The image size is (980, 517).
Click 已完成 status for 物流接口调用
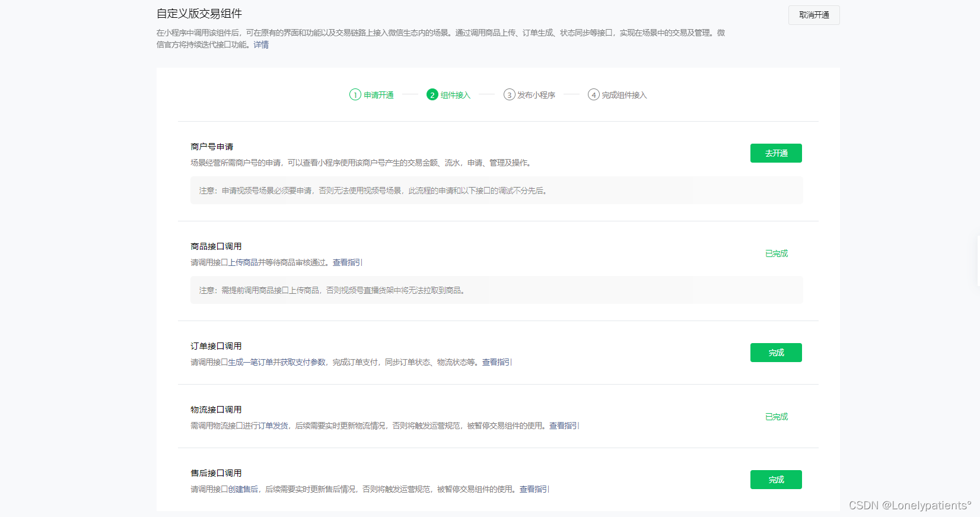[777, 417]
